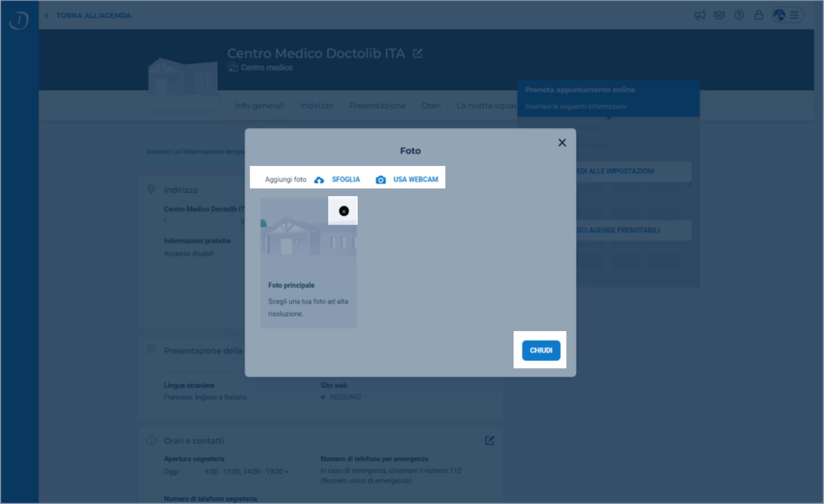
Task: Click 'Francese, Inglese e Italiano' text
Action: [x=205, y=397]
